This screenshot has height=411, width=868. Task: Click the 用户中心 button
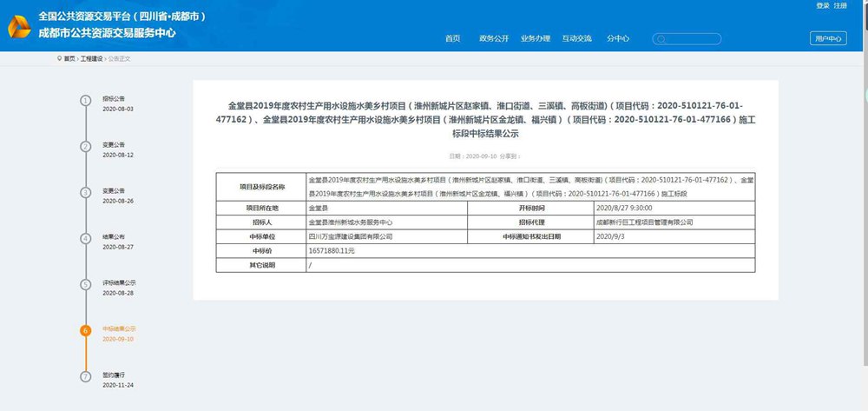(x=827, y=39)
